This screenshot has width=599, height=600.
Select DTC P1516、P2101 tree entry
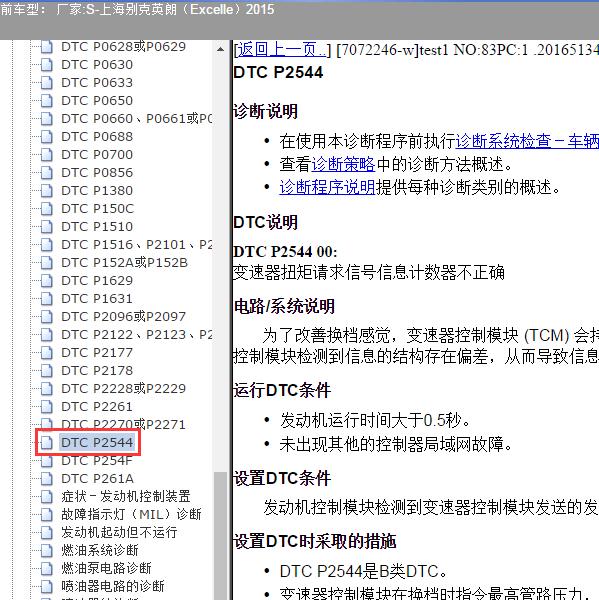tap(137, 245)
